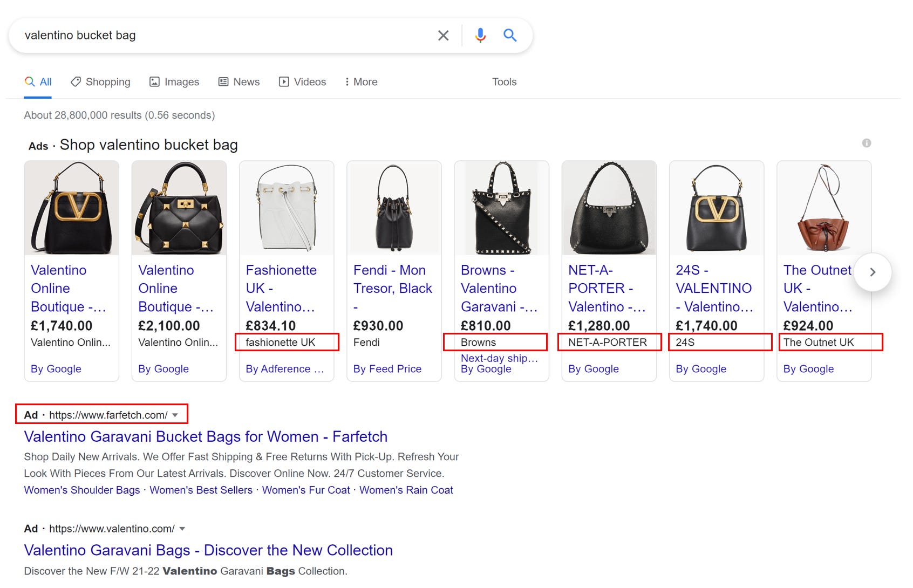The height and width of the screenshot is (588, 913).
Task: Open the black VLogo bag image priced £1,740.00 from Valentino Online
Action: tap(71, 208)
